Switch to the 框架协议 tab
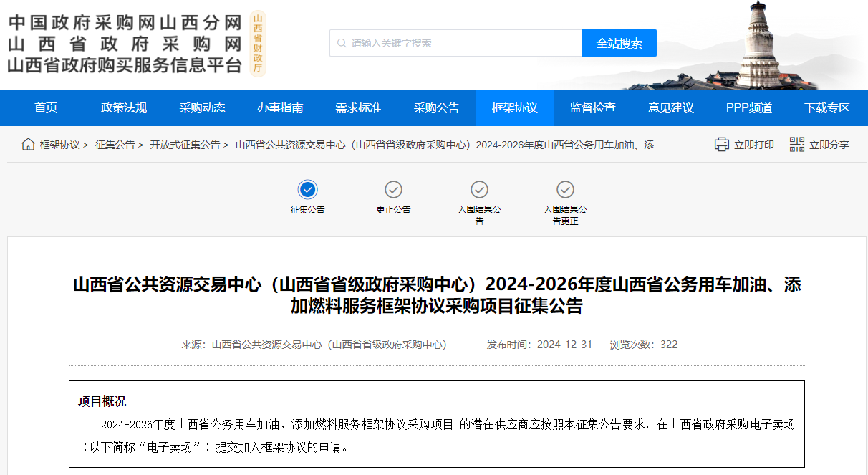The height and width of the screenshot is (475, 868). coord(514,107)
